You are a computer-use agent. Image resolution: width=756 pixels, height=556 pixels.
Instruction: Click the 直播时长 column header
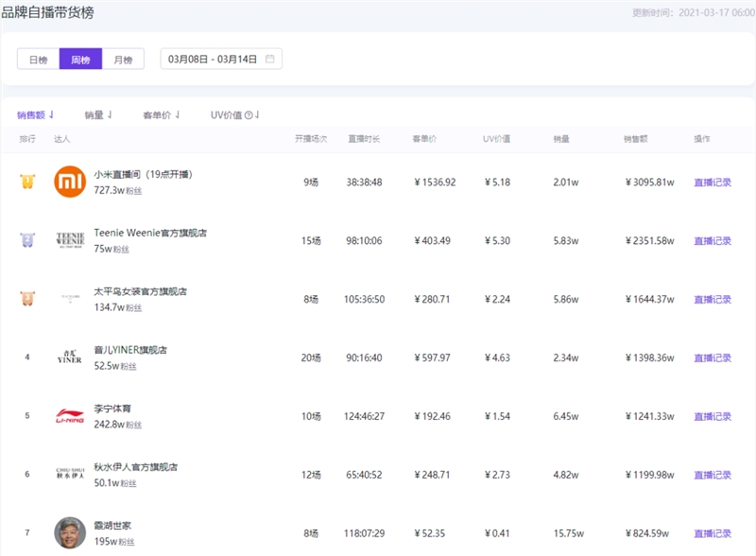(x=364, y=139)
